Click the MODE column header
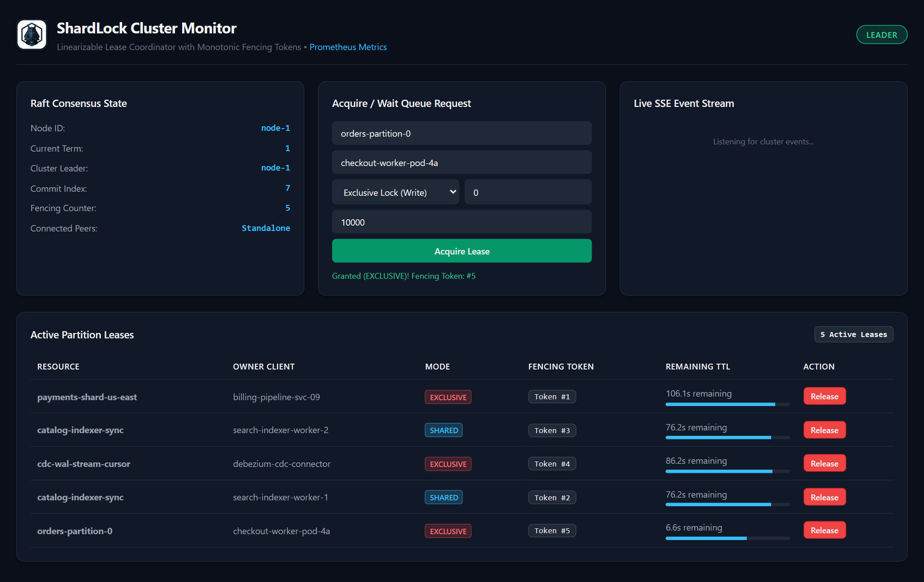The image size is (924, 582). point(437,367)
